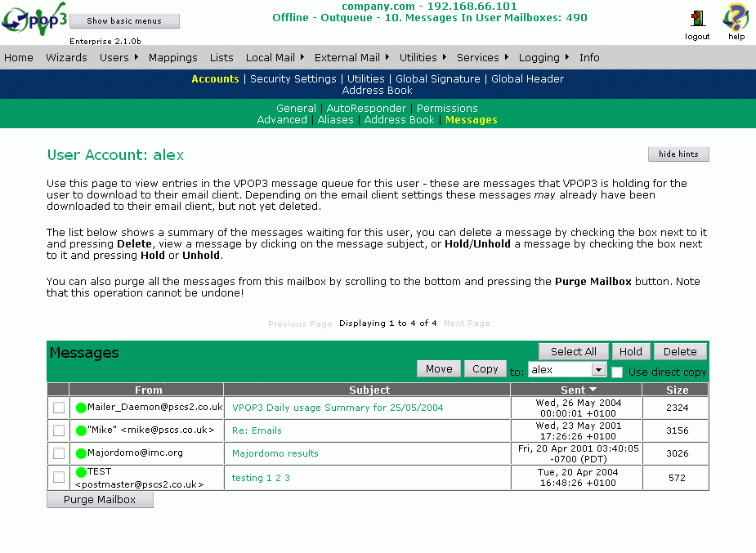The image size is (756, 553).
Task: Check the box for testing 1 2 3 message
Action: 59,477
